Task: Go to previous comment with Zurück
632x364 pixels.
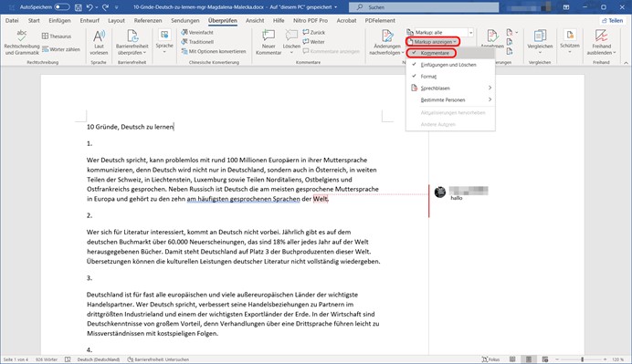Action: pyautogui.click(x=314, y=32)
